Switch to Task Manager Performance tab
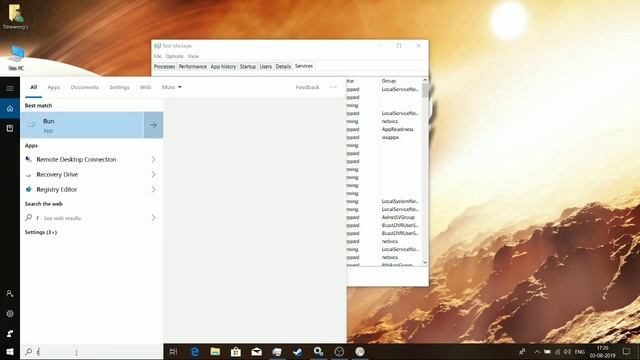 [x=193, y=67]
